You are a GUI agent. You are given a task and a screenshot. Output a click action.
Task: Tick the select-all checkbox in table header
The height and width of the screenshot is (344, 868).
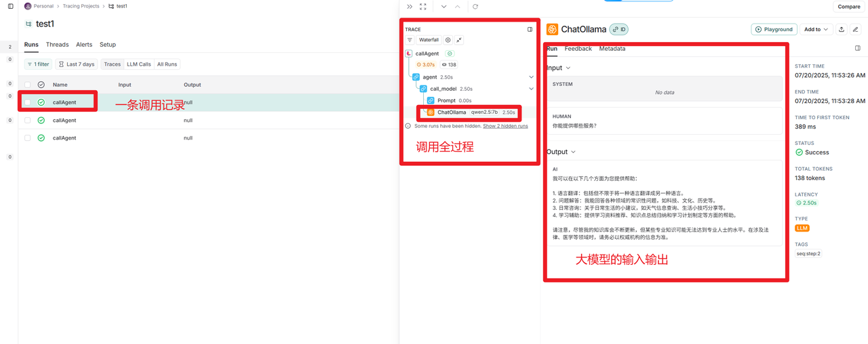tap(28, 85)
